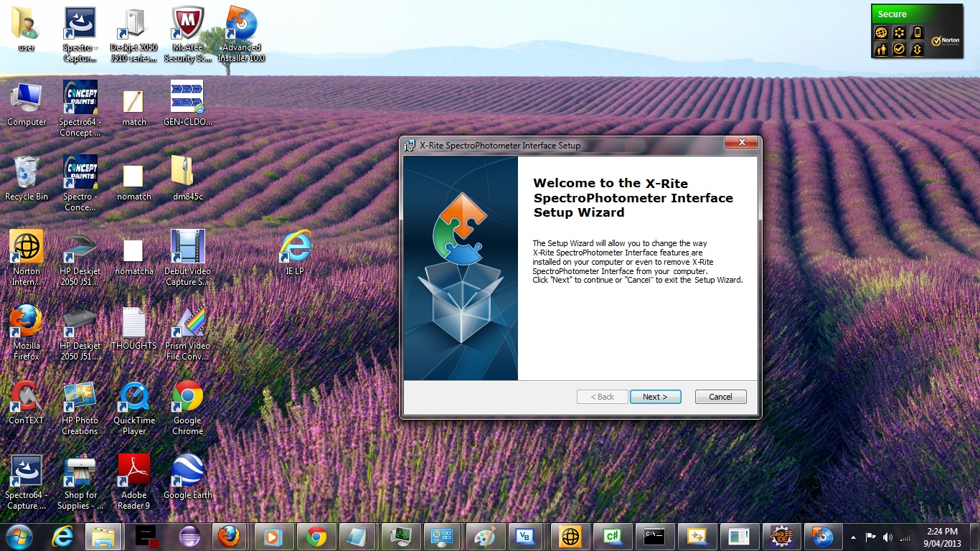Select the user folder desktop icon
980x551 pixels.
(x=27, y=29)
